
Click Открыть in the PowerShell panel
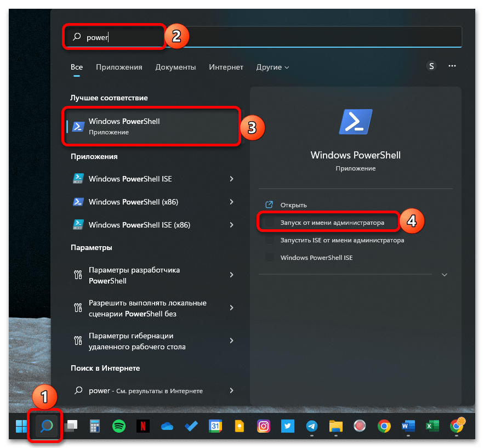(293, 205)
